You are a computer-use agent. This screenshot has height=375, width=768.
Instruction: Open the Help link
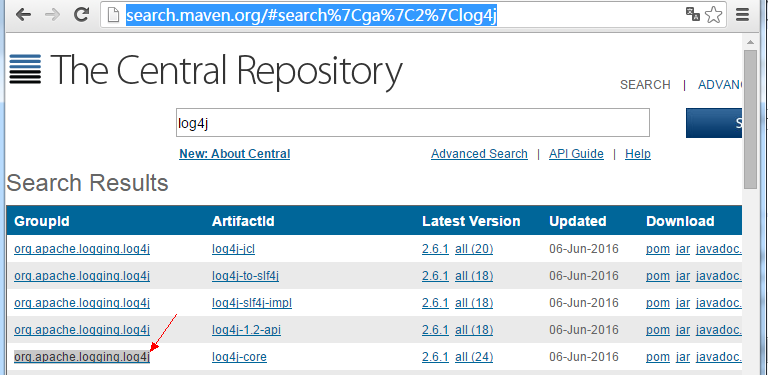(x=638, y=154)
